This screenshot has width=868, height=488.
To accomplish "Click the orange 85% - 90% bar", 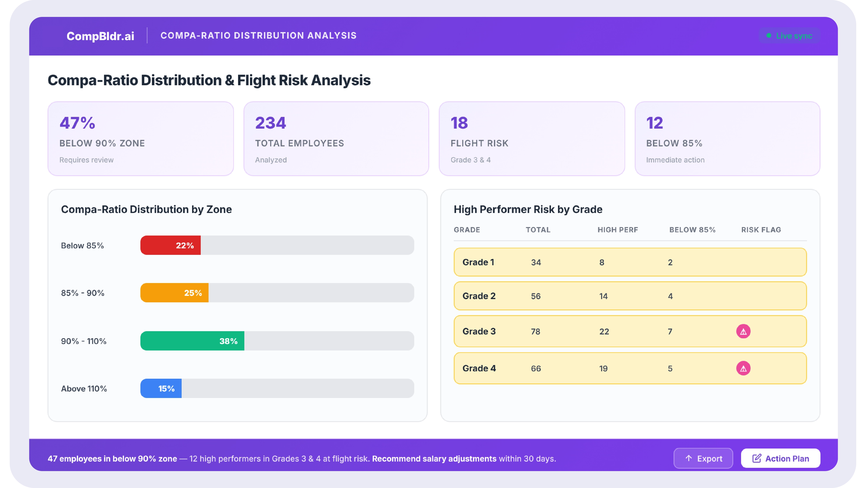I will [174, 293].
